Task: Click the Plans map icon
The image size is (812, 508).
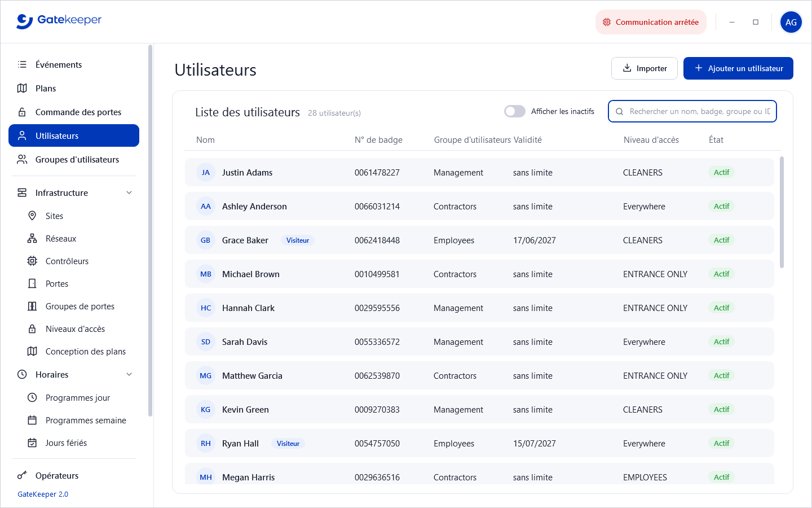Action: pyautogui.click(x=22, y=88)
